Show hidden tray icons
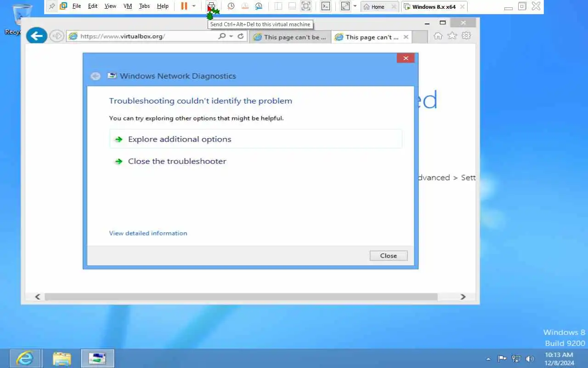 point(488,359)
